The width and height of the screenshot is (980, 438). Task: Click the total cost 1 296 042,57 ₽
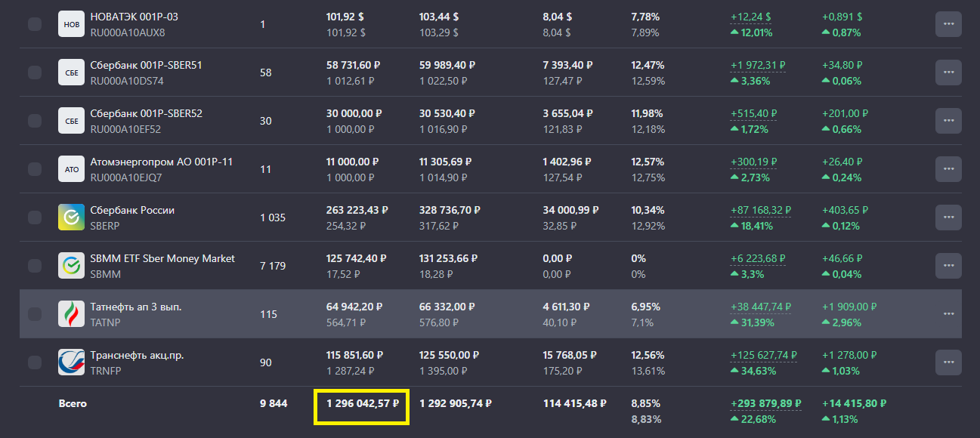(x=363, y=404)
